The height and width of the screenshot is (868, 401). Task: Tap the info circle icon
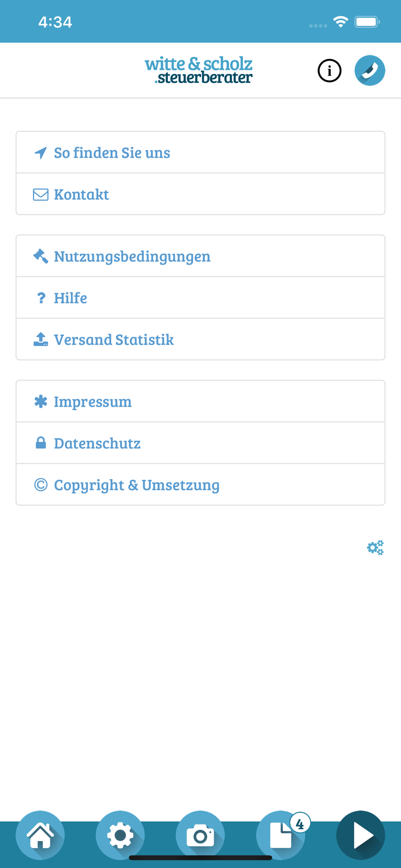click(x=329, y=70)
